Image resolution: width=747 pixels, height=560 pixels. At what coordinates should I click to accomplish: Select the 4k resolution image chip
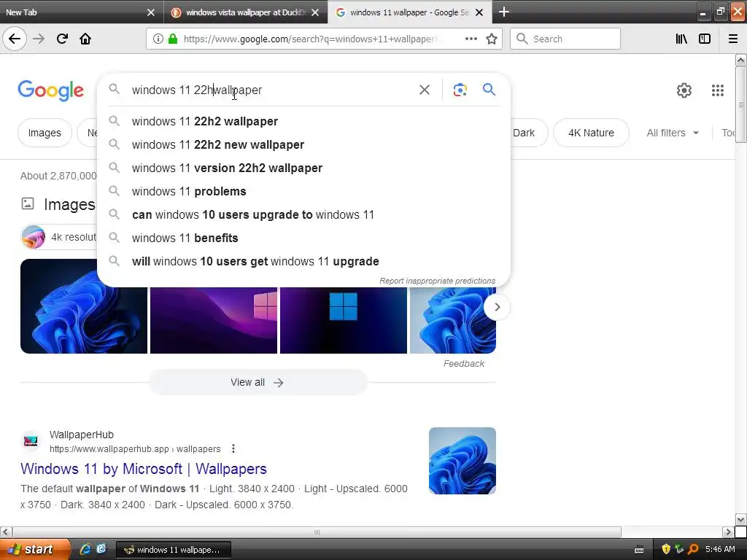[x=59, y=237]
